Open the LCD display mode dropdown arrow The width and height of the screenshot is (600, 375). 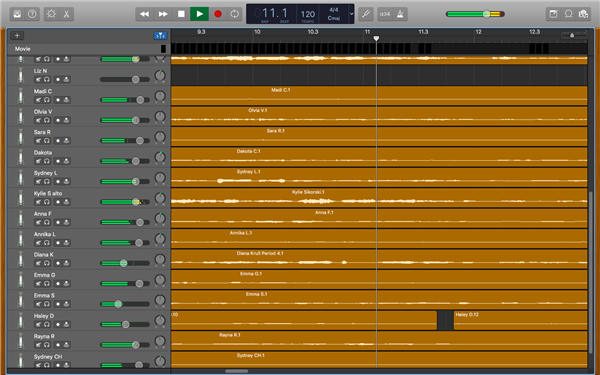(351, 14)
